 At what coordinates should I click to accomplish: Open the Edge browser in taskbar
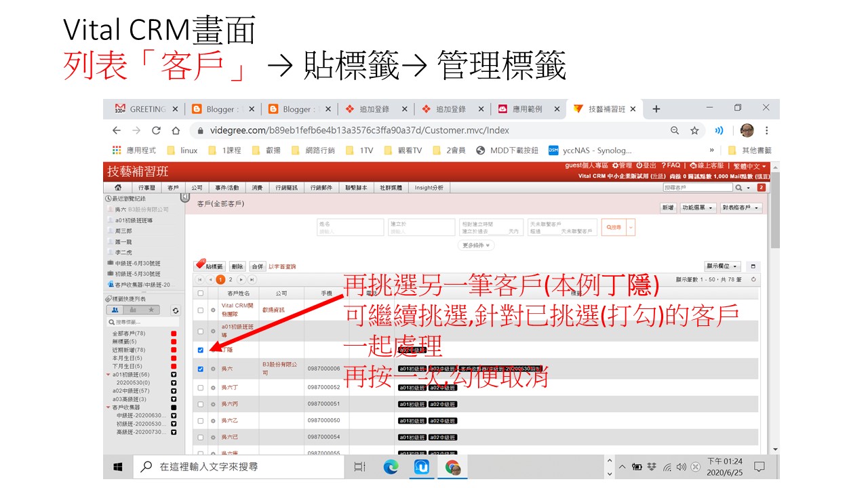(x=391, y=467)
